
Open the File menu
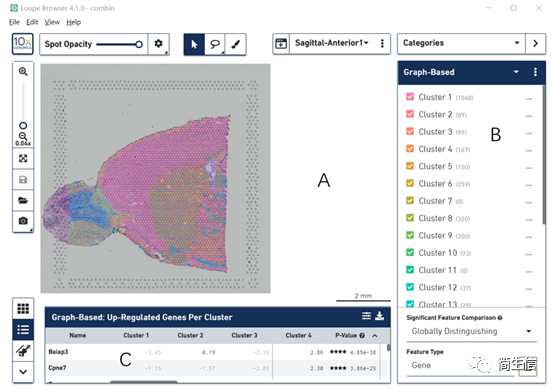coord(14,22)
